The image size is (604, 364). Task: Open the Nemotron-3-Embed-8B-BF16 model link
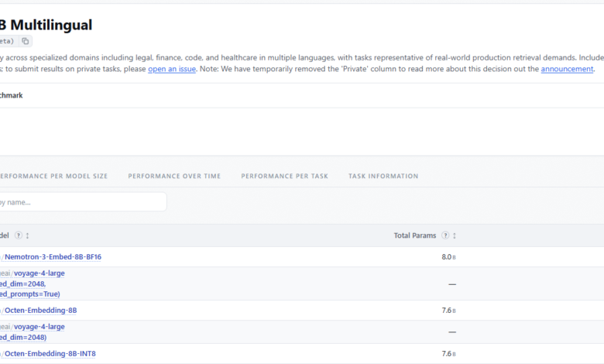pyautogui.click(x=53, y=257)
